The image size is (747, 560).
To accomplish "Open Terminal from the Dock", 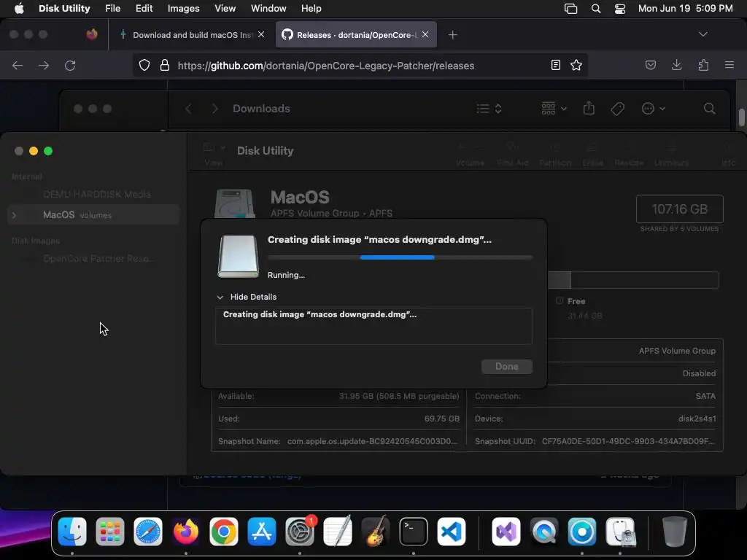I will point(413,532).
